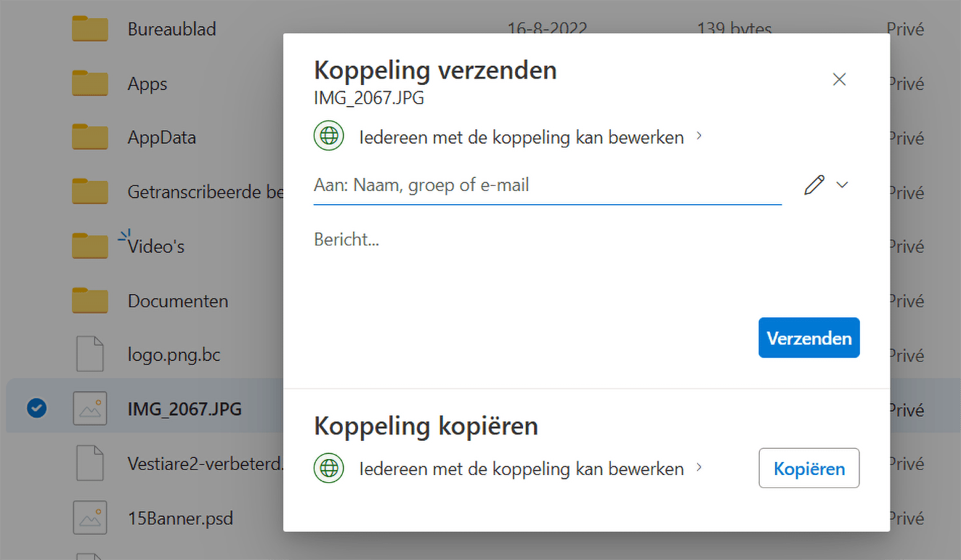Viewport: 961px width, 560px height.
Task: Open the Video's folder
Action: (x=156, y=247)
